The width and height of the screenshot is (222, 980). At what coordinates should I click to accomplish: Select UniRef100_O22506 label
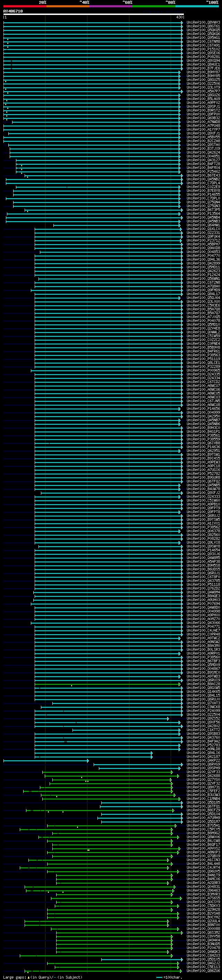click(203, 83)
